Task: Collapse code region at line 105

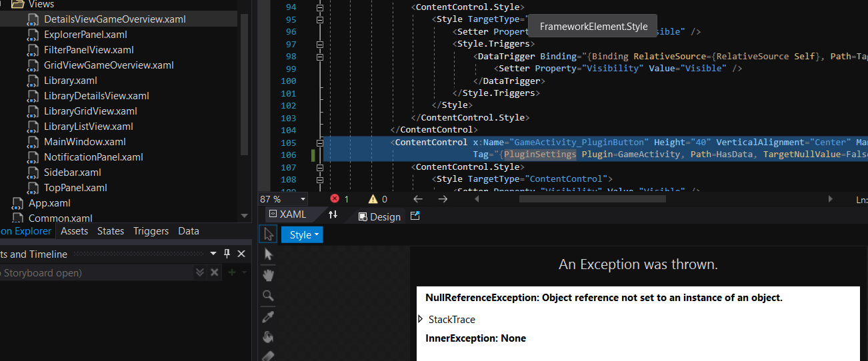Action: coord(319,143)
